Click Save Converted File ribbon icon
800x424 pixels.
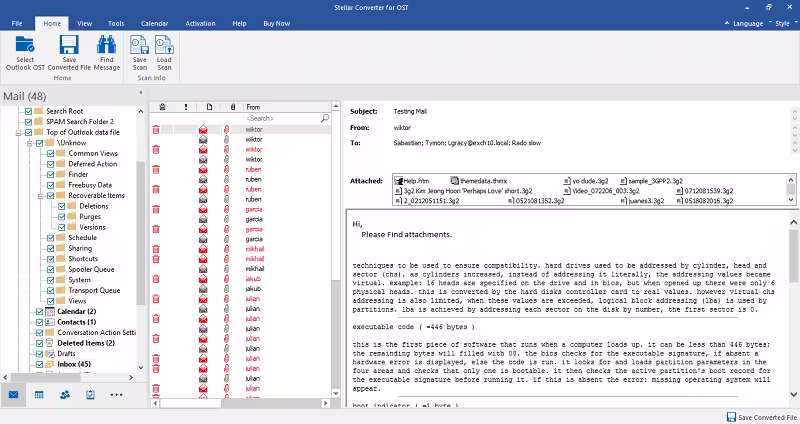coord(69,53)
